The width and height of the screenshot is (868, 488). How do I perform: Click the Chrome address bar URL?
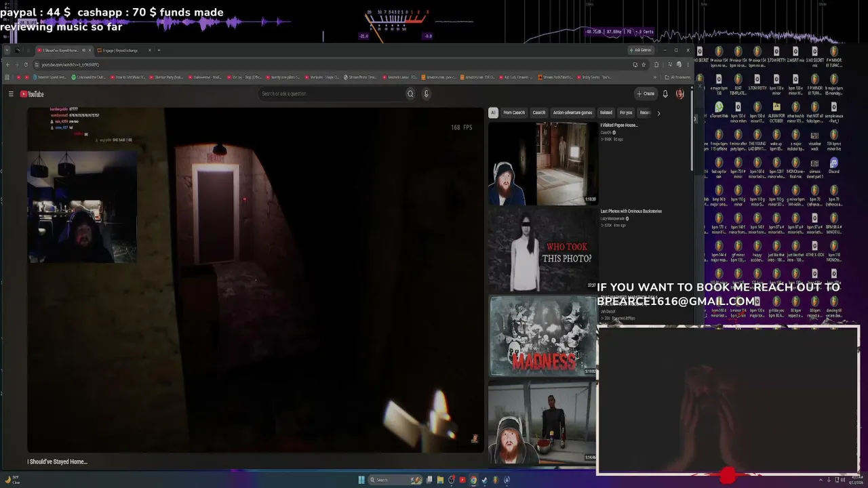click(x=71, y=65)
